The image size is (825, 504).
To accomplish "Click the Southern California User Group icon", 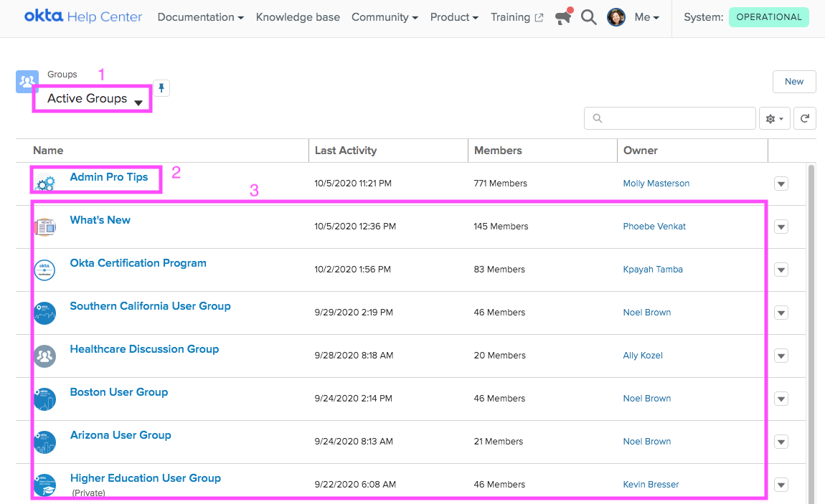I will [x=44, y=313].
